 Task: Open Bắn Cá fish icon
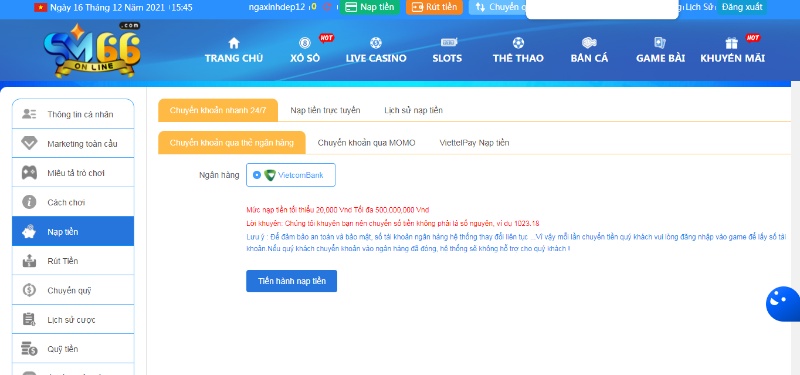589,43
